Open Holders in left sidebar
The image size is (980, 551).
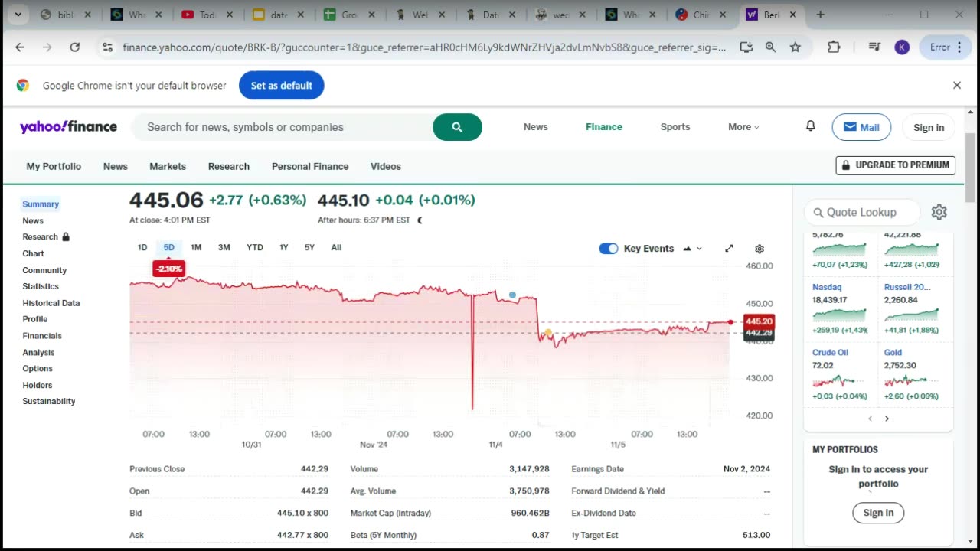point(38,386)
